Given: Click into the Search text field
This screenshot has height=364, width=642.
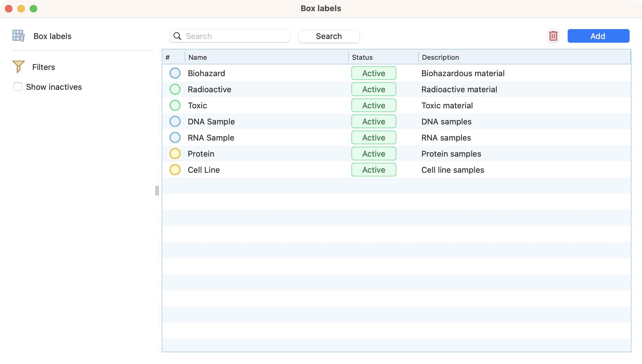Looking at the screenshot, I should tap(235, 36).
